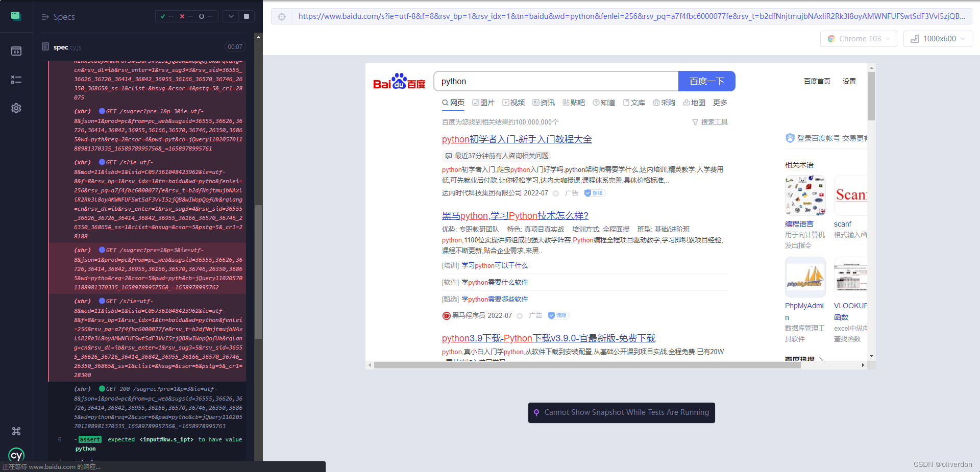Open 学习python可以干什么 sublink

495,265
